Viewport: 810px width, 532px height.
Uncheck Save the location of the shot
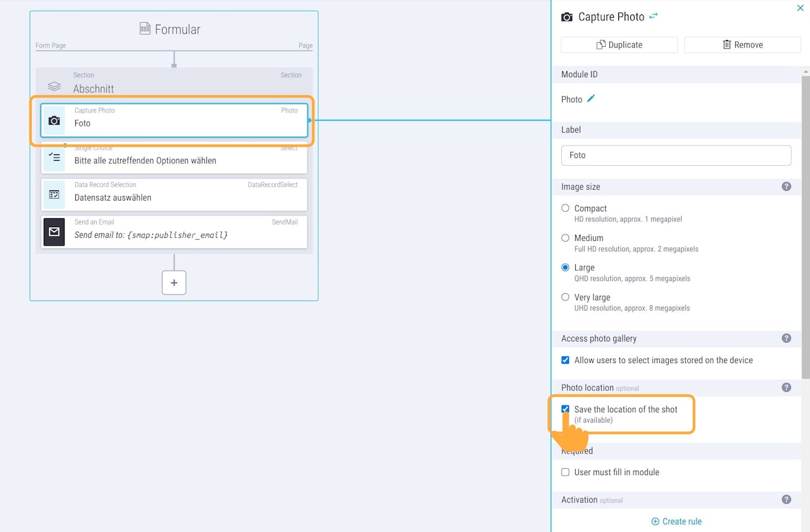pos(566,409)
